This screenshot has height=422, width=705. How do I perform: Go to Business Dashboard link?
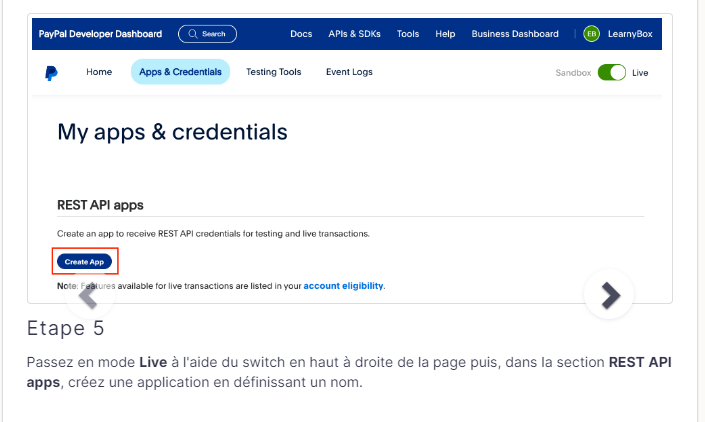coord(515,34)
